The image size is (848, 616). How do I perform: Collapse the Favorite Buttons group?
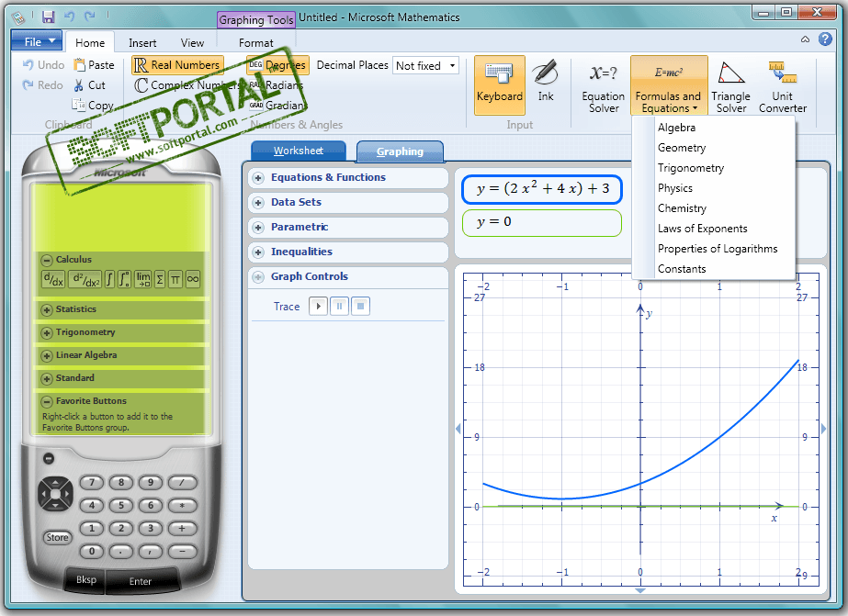47,401
